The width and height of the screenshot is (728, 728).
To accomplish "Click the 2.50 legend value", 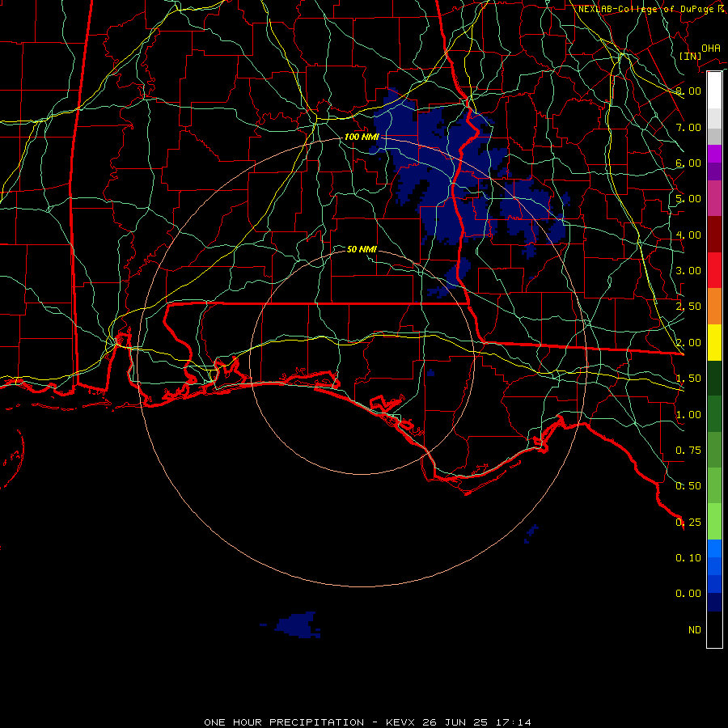I will click(x=688, y=307).
